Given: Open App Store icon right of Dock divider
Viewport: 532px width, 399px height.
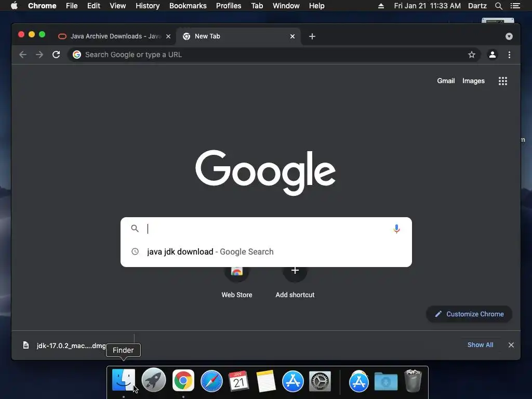Looking at the screenshot, I should click(358, 381).
